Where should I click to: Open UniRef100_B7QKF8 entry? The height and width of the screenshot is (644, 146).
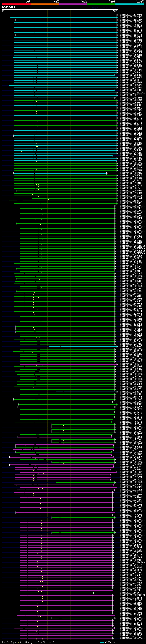tap(131, 324)
